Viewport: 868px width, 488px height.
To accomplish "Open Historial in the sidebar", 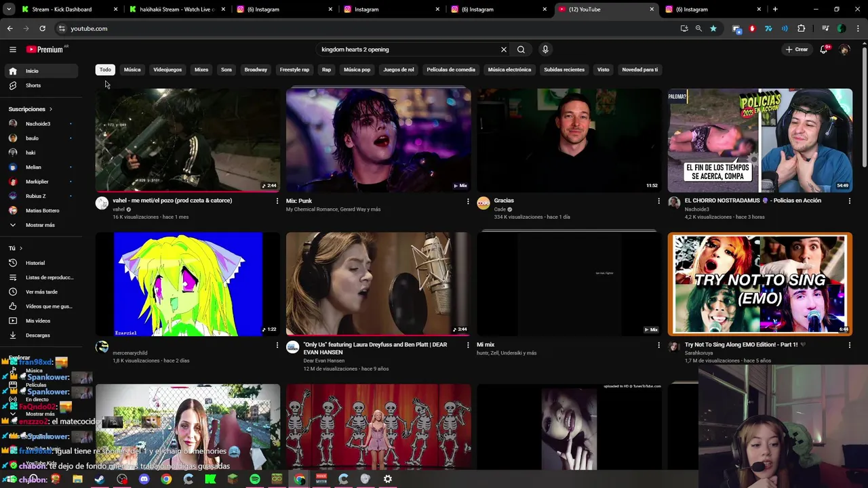I will (x=41, y=263).
